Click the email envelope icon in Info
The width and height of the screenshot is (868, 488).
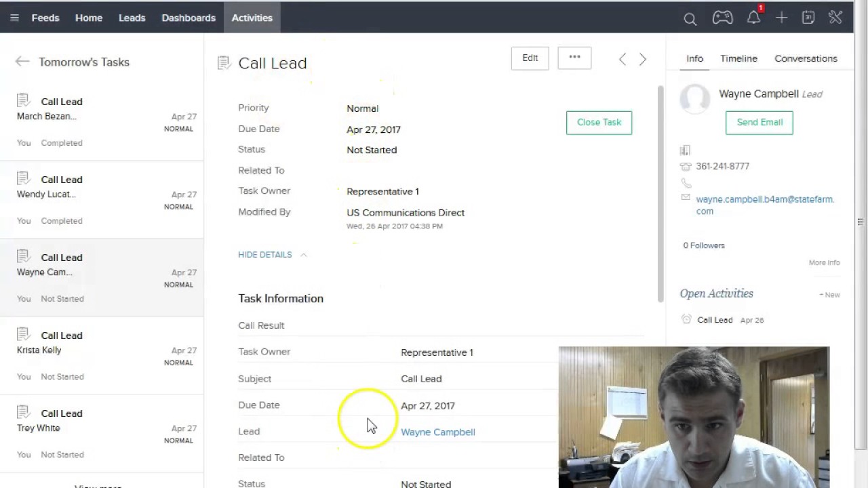[686, 198]
